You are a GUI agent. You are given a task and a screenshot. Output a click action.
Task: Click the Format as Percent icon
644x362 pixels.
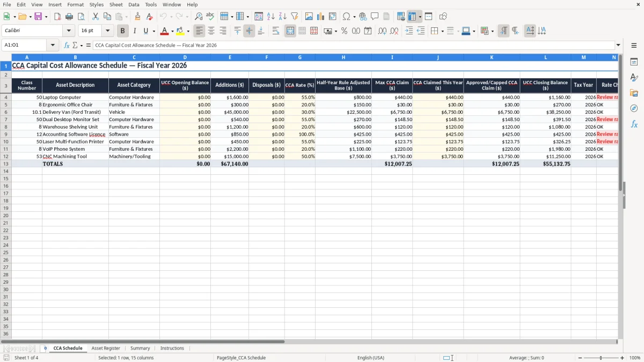[344, 31]
